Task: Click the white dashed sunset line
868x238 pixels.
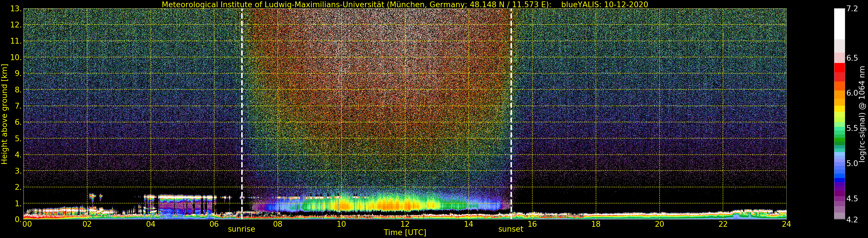Action: click(511, 101)
